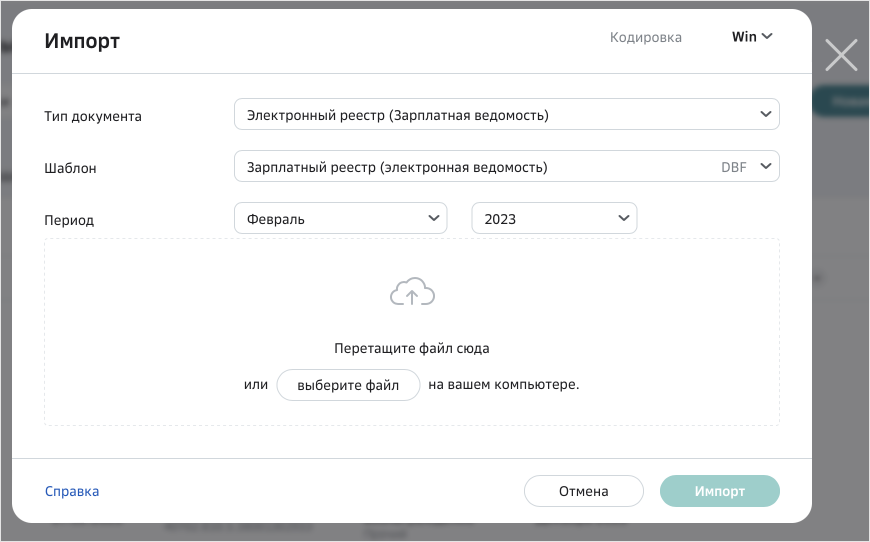Click the arrow in the Шаблон field
Image resolution: width=870 pixels, height=542 pixels.
click(765, 166)
